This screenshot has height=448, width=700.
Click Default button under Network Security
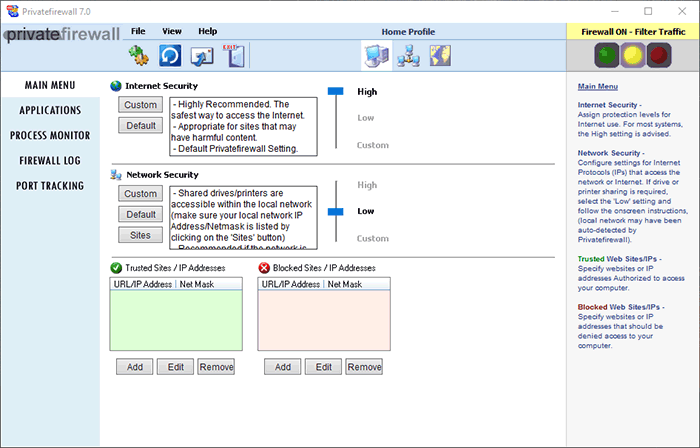pos(141,215)
